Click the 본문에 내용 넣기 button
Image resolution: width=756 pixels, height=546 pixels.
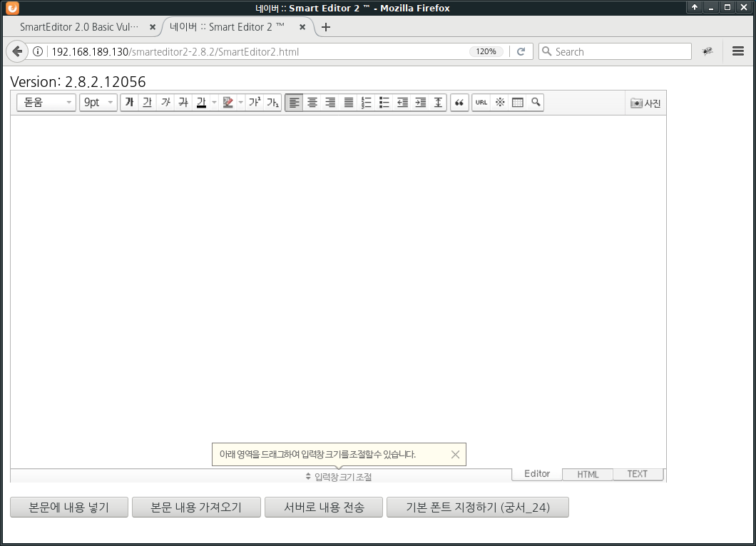point(69,508)
